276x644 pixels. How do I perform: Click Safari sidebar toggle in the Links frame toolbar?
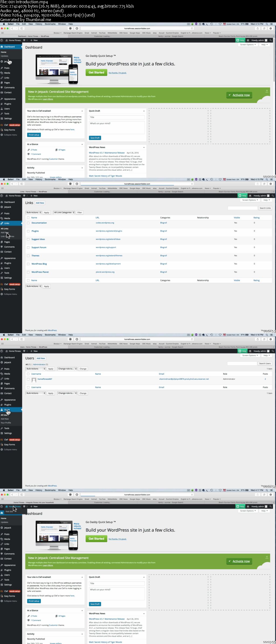click(22, 184)
